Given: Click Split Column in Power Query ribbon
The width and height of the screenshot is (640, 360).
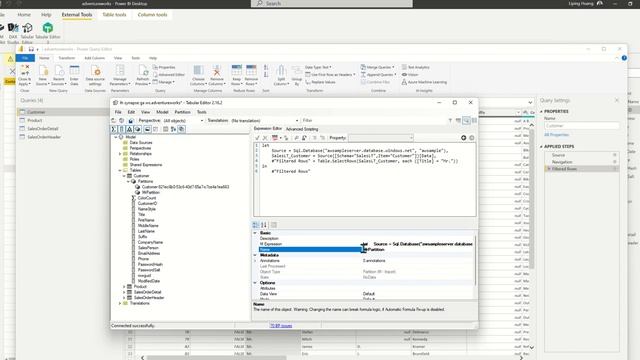Looking at the screenshot, I should (x=281, y=75).
